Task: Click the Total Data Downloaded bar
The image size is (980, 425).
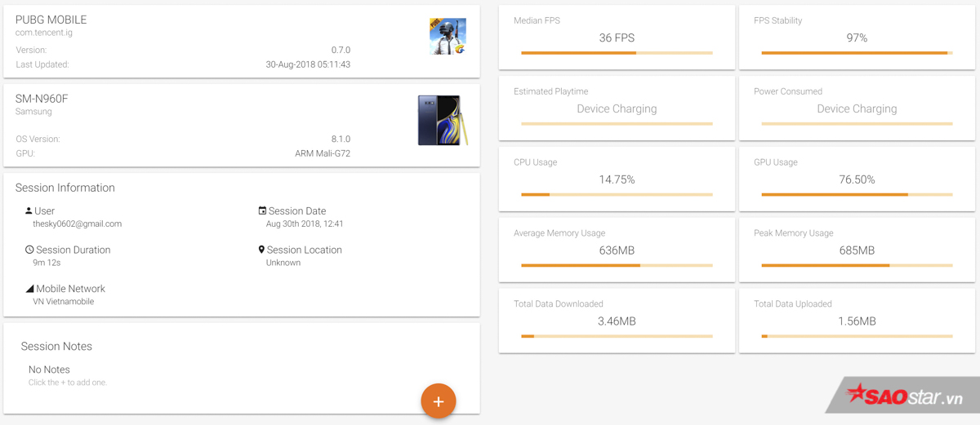Action: click(617, 336)
